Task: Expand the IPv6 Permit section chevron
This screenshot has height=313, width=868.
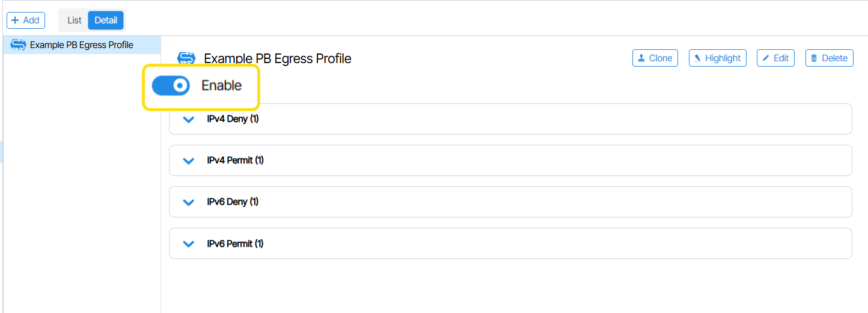Action: pyautogui.click(x=189, y=244)
